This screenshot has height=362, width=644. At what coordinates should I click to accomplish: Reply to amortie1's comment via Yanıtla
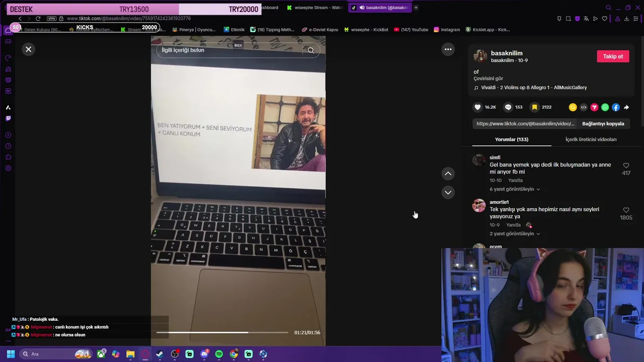click(513, 225)
